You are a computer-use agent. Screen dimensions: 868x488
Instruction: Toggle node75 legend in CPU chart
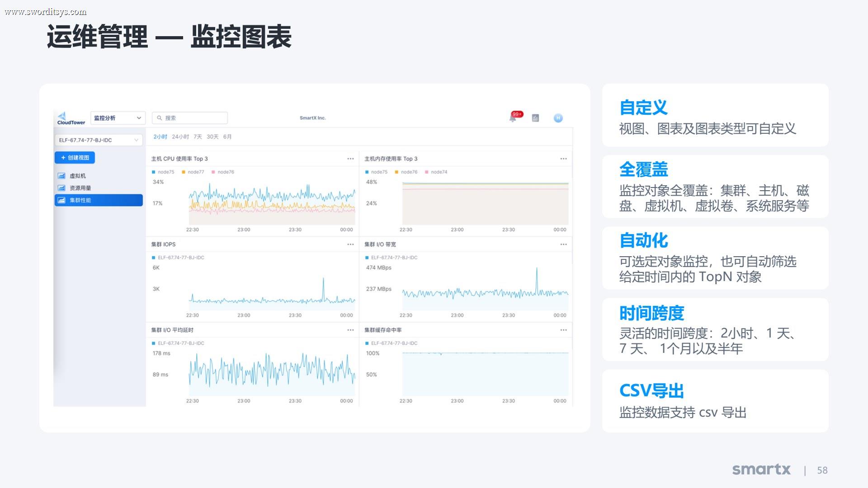[x=163, y=172]
